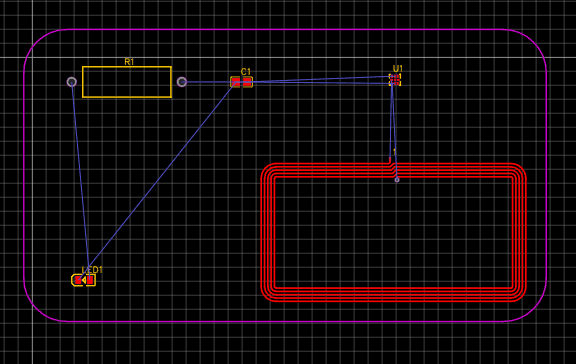Click the white origin crosshair intersection

point(32,57)
